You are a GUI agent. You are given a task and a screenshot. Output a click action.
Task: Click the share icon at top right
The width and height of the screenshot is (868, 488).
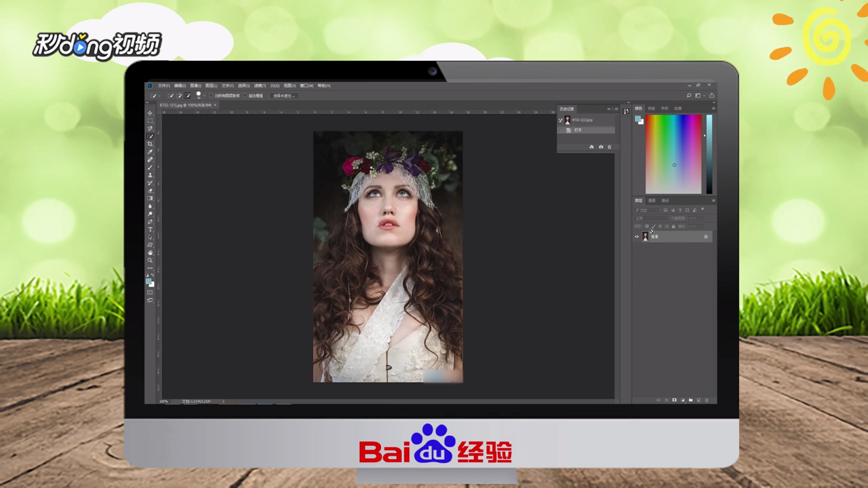point(712,95)
